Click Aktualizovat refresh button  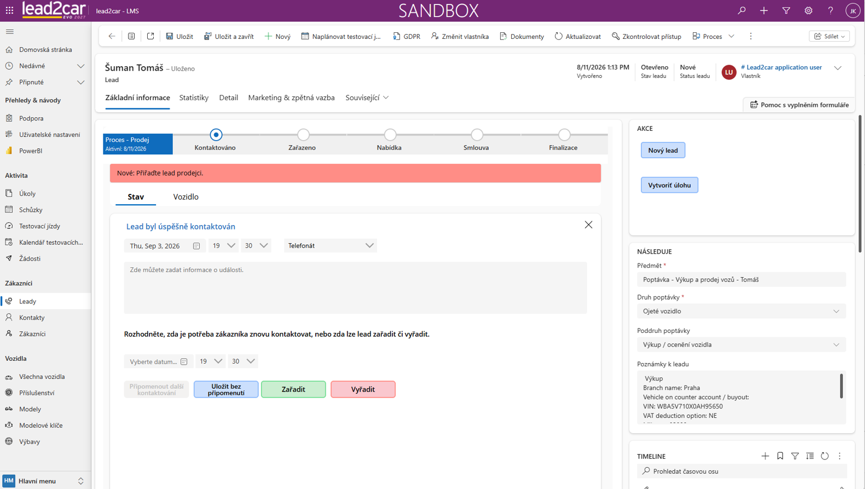pyautogui.click(x=577, y=36)
